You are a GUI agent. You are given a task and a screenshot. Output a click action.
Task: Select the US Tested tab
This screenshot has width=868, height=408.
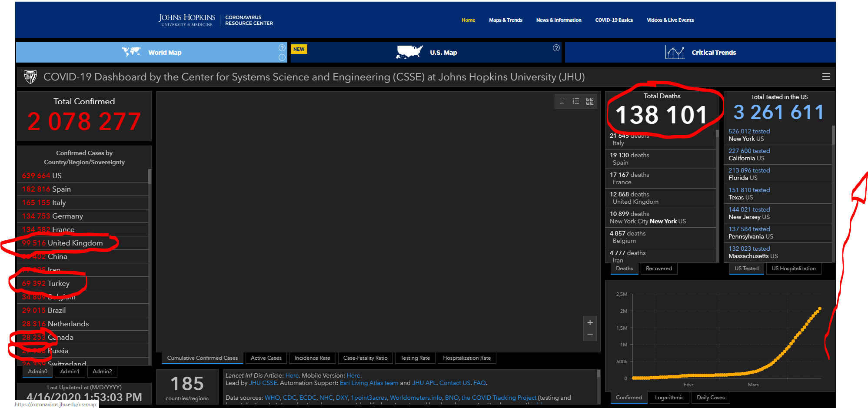746,269
